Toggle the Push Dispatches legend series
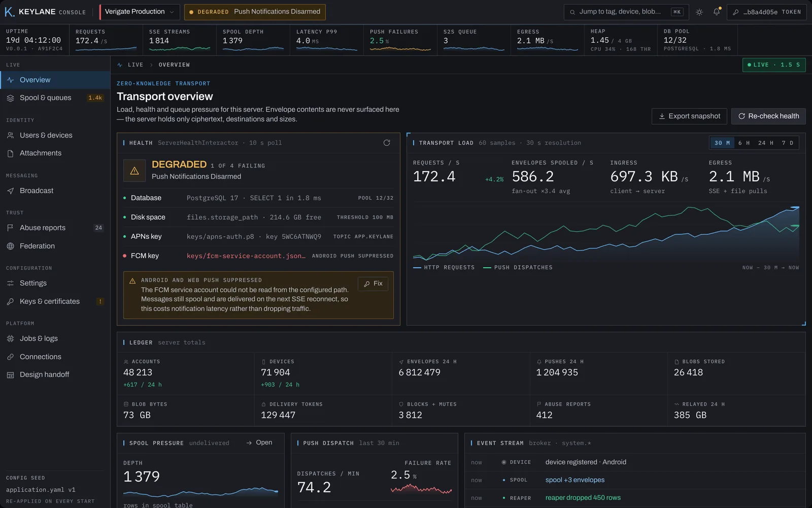The image size is (812, 508). tap(518, 267)
